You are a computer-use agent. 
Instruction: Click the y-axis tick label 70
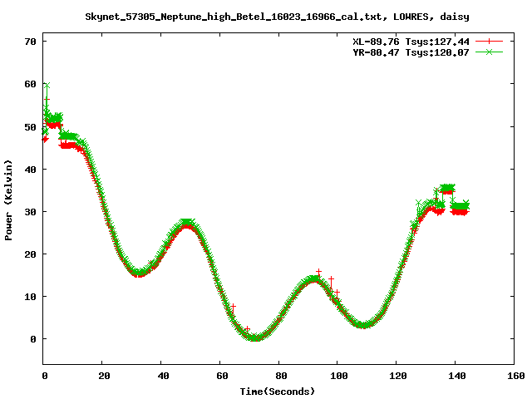click(x=30, y=42)
